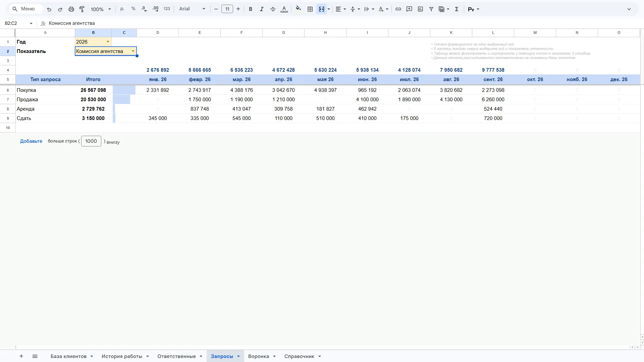
Task: Open the Комиссия агентства dropdown arrow
Action: tap(133, 51)
